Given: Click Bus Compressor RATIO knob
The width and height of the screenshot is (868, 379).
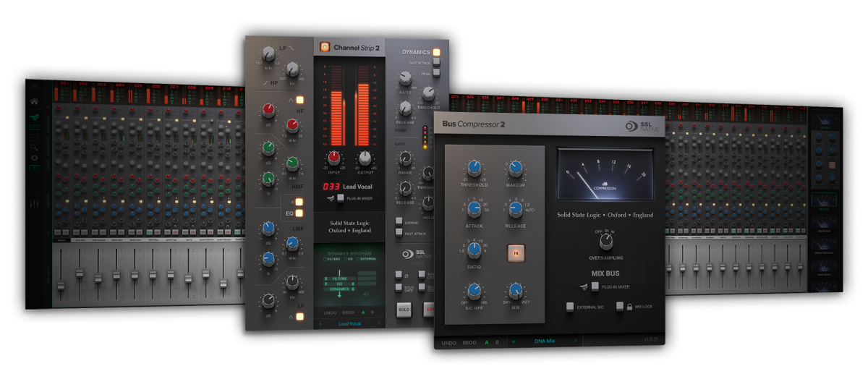Looking at the screenshot, I should tap(474, 251).
